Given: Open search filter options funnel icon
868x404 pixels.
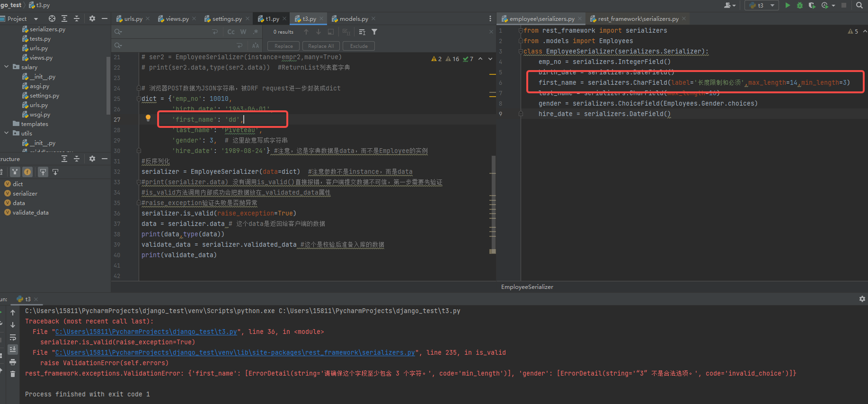Looking at the screenshot, I should point(374,32).
